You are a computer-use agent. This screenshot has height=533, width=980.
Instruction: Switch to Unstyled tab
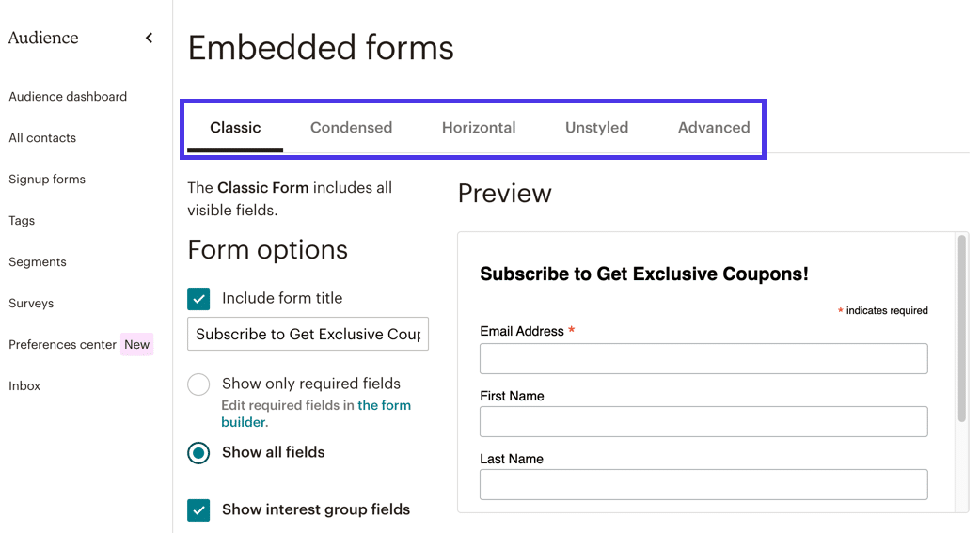[596, 128]
